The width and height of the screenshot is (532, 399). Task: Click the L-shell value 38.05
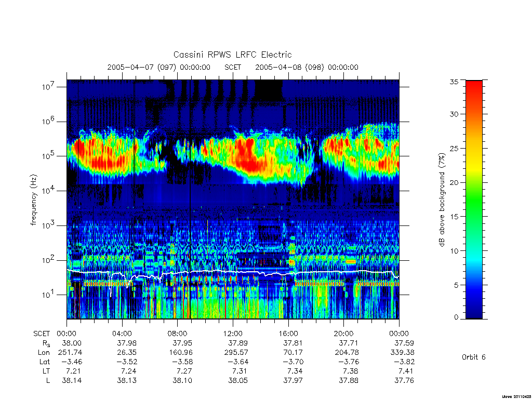(238, 380)
